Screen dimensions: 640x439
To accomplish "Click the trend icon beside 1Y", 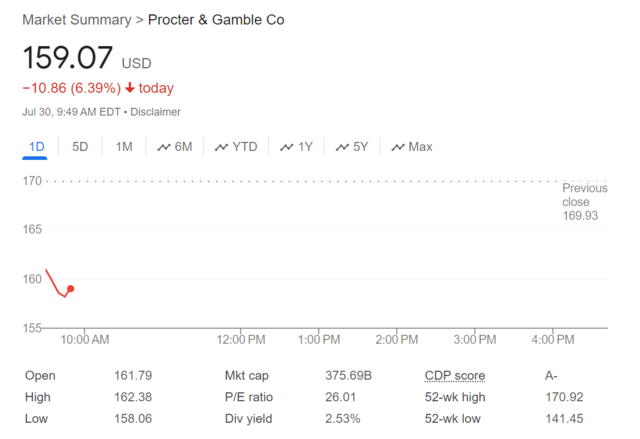I will pos(287,147).
